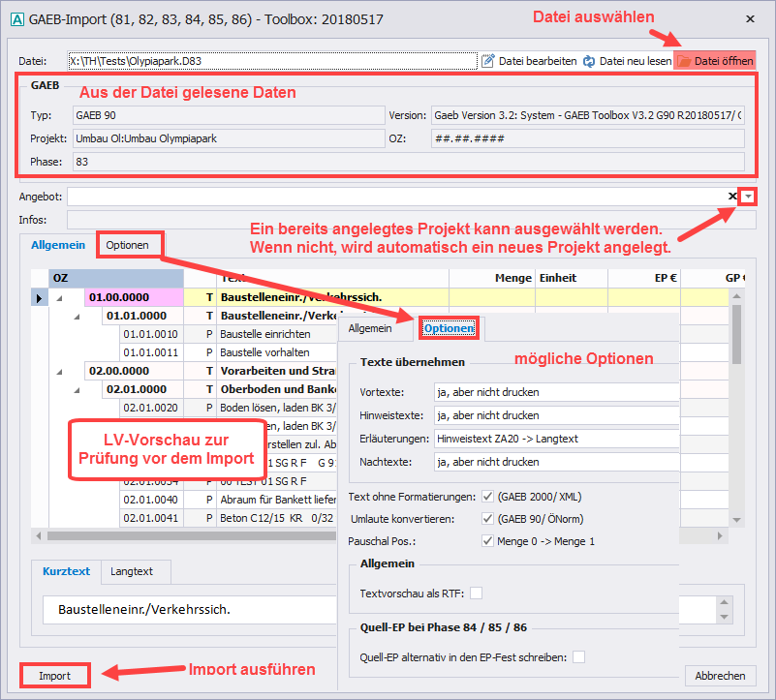This screenshot has width=776, height=700.
Task: Uncheck the Umlaute konvertieren checkbox
Action: pos(487,518)
